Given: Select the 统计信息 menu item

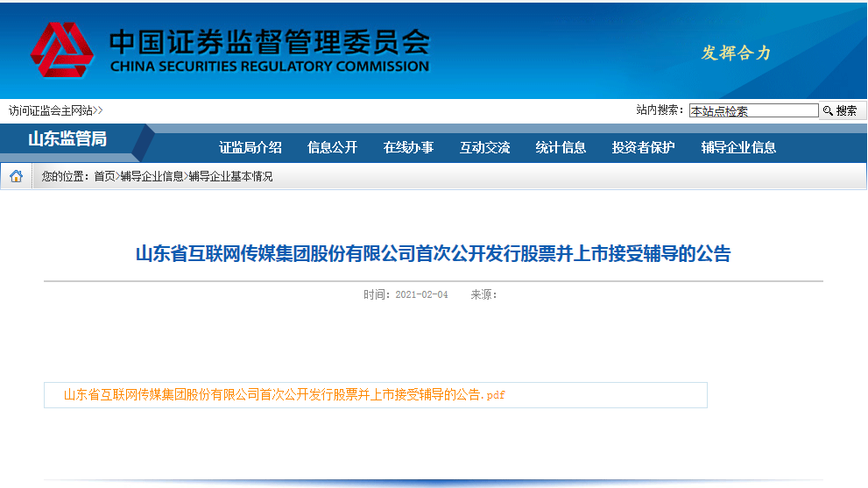Looking at the screenshot, I should point(561,147).
